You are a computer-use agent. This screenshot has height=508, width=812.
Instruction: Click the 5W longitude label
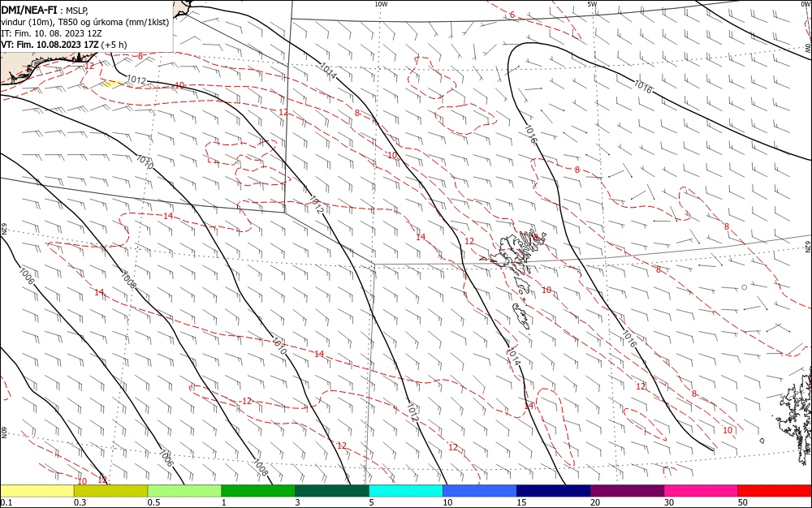[593, 4]
